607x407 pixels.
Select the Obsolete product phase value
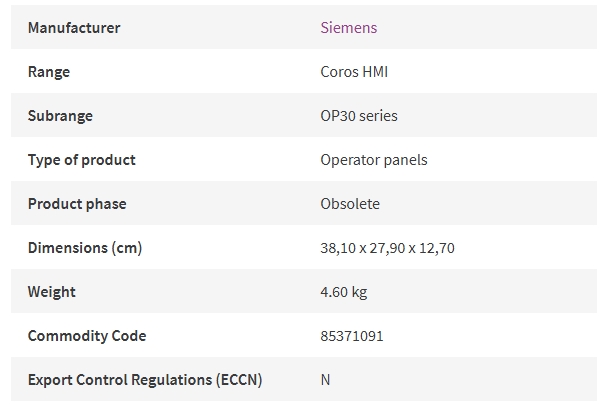350,204
